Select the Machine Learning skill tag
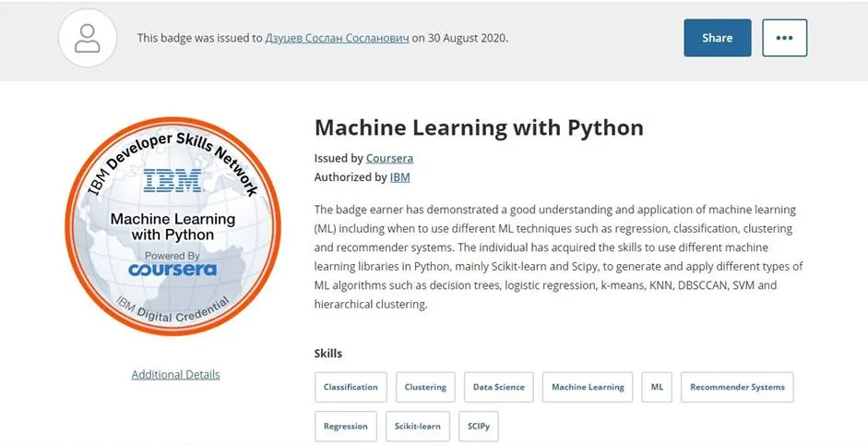 tap(588, 387)
